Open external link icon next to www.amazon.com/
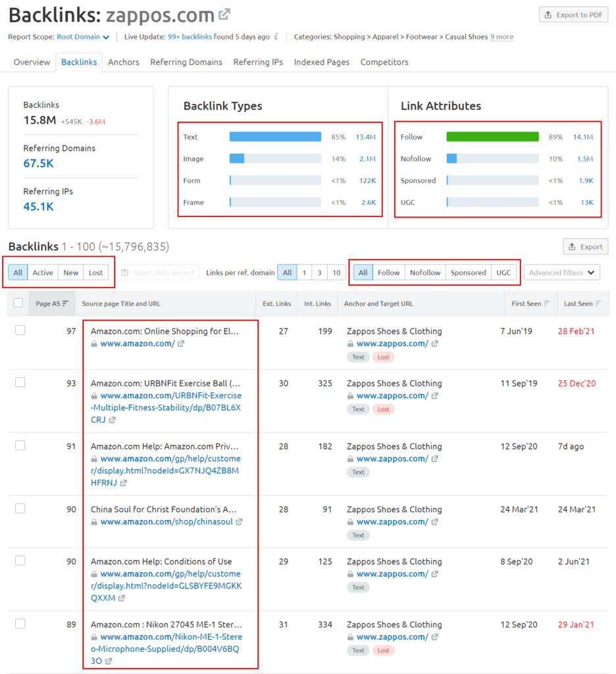This screenshot has width=616, height=674. 181,344
